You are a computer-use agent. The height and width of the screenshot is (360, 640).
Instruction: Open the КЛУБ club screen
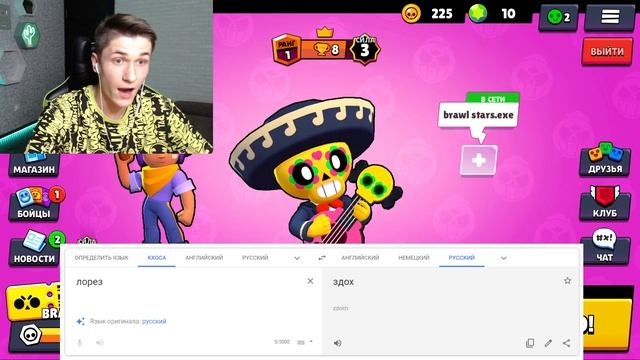[x=605, y=203]
